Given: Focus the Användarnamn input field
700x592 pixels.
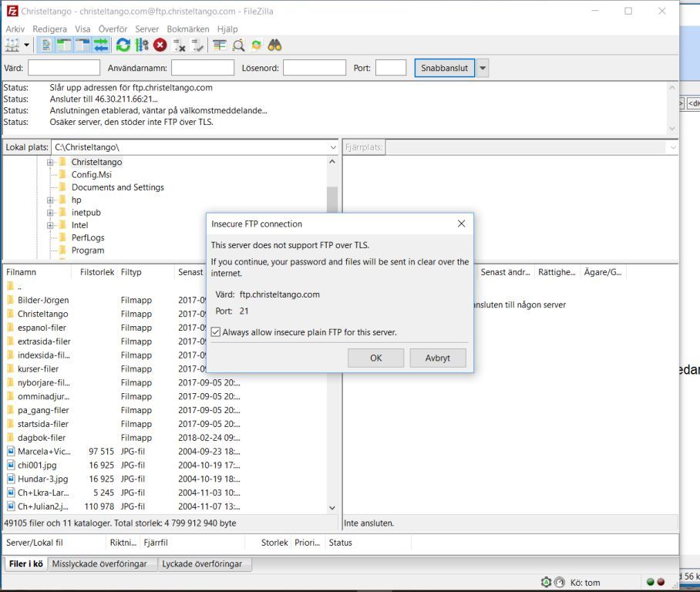Looking at the screenshot, I should point(203,68).
